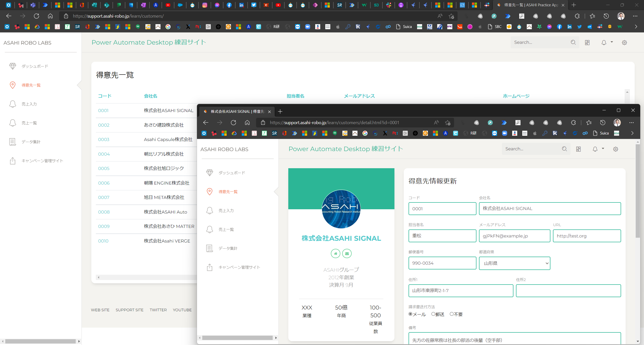644x345 pixels.
Task: Open browser menu ellipsis in back window
Action: click(635, 16)
